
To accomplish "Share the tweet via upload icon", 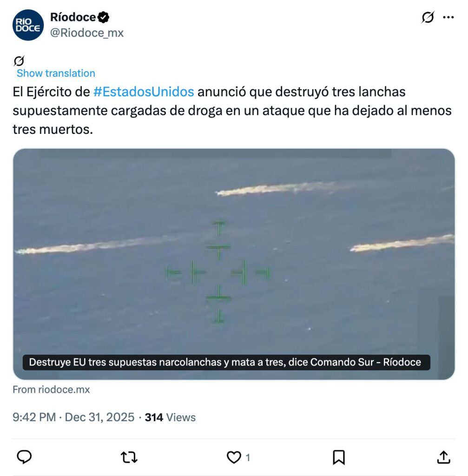I will [x=443, y=457].
